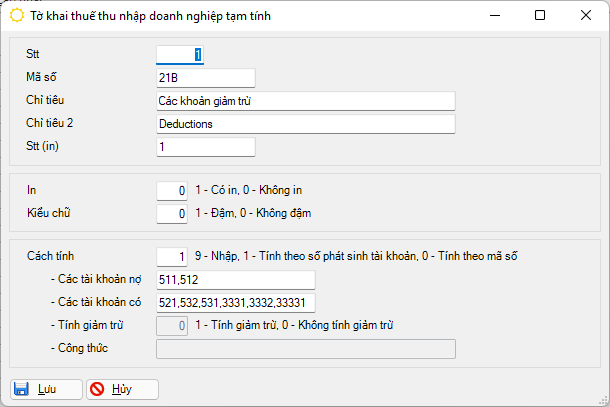Click the Kiểu chữ bold flag field
This screenshot has height=407, width=610.
[x=172, y=213]
